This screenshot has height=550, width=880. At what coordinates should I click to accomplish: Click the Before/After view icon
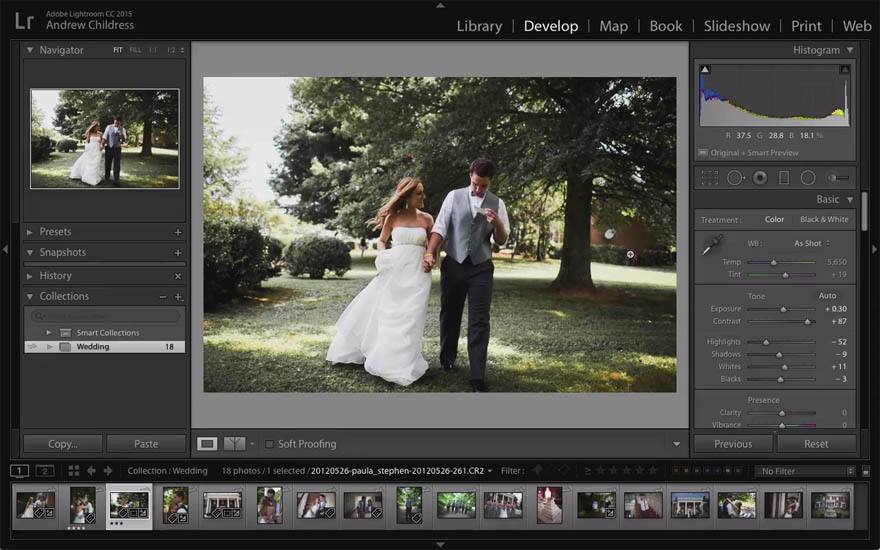pyautogui.click(x=235, y=443)
